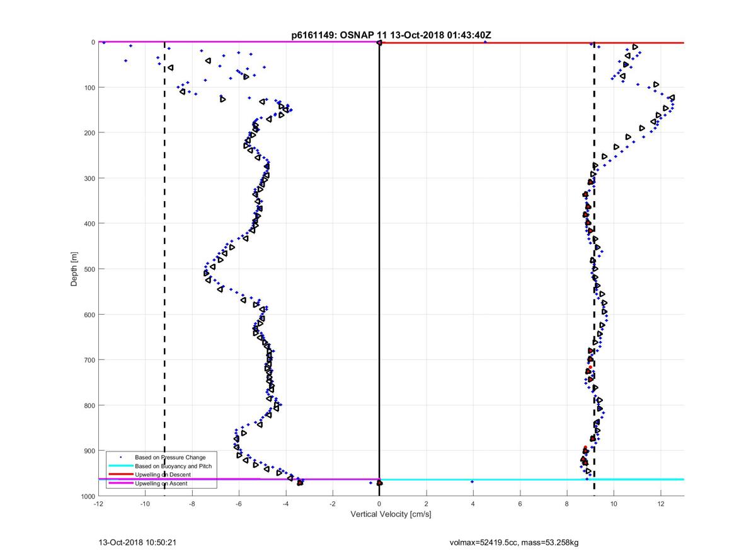Click depth tick label 600
Image resolution: width=756 pixels, height=558 pixels.
pyautogui.click(x=89, y=315)
